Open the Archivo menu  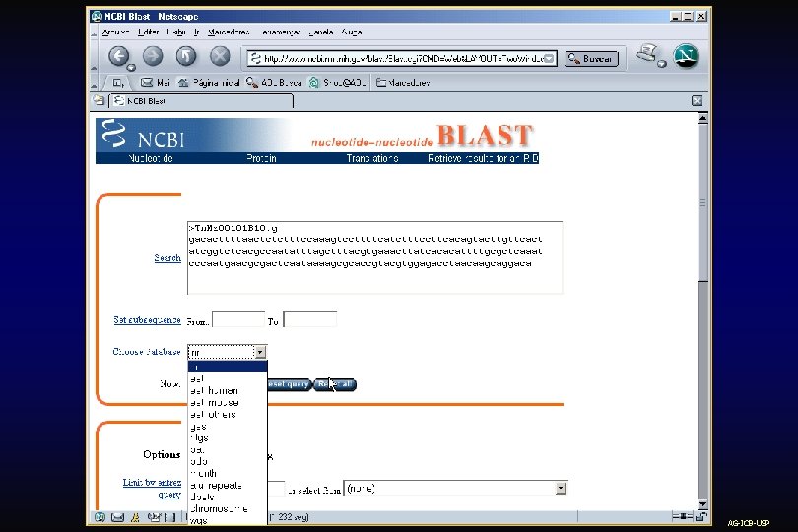[x=115, y=33]
